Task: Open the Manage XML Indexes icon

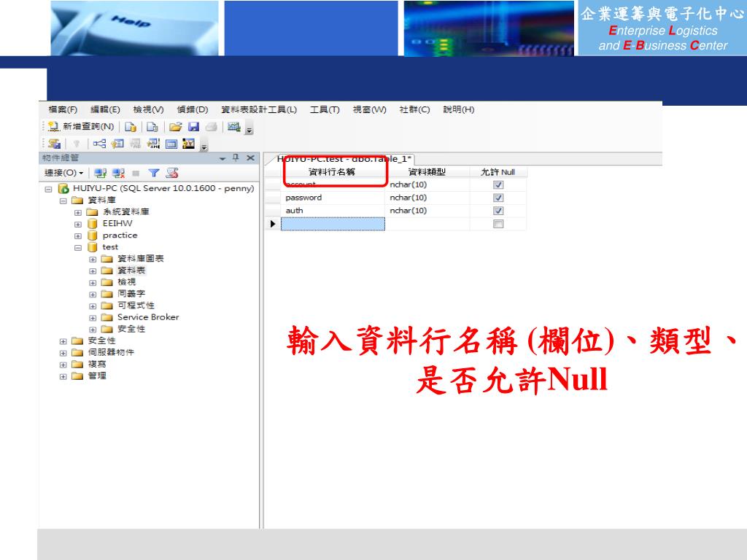Action: 153,144
